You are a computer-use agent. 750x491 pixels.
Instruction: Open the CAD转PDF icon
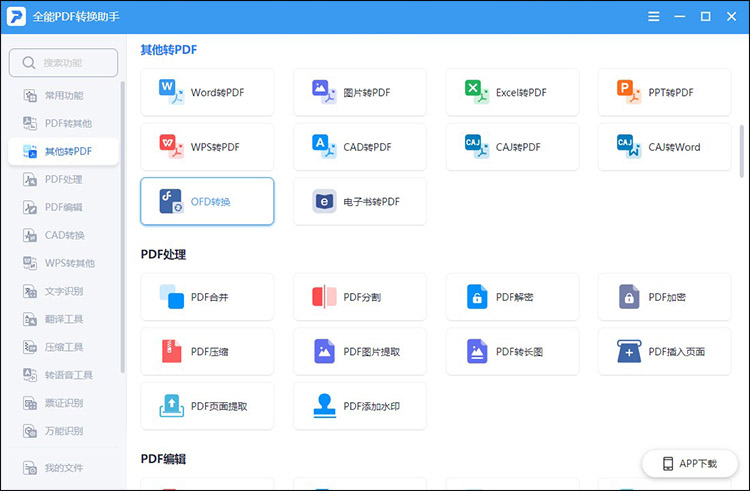click(x=324, y=146)
